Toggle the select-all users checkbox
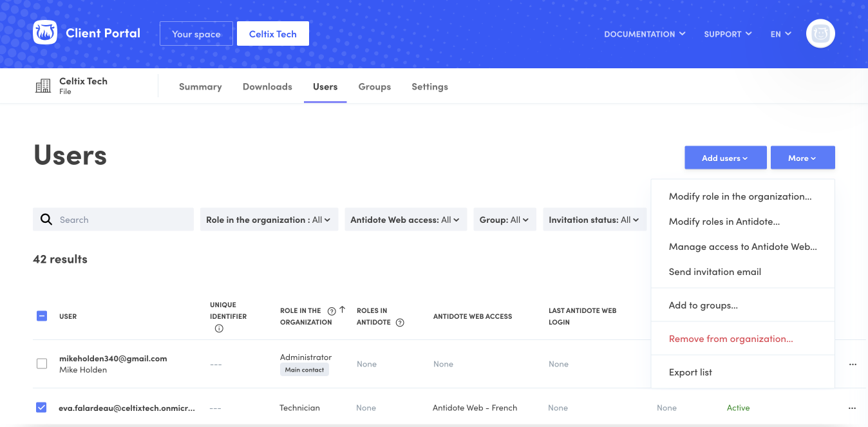The width and height of the screenshot is (868, 427). 42,316
